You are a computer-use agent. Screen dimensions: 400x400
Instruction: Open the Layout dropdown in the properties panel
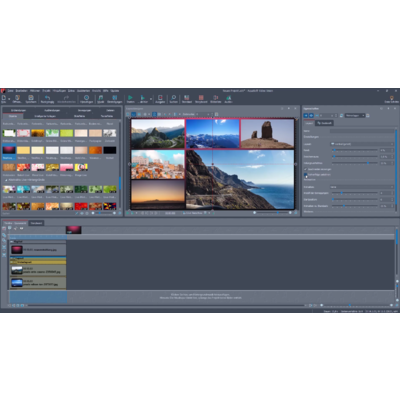(x=362, y=144)
